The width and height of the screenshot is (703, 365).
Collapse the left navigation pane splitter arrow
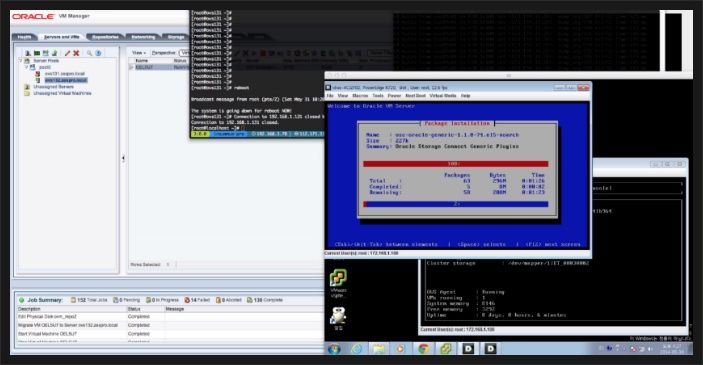pos(123,158)
